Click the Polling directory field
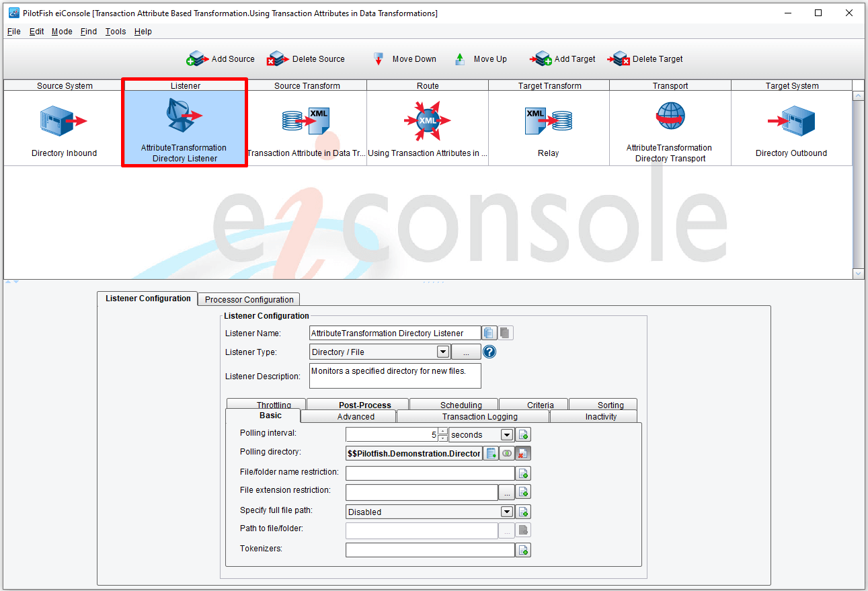The height and width of the screenshot is (591, 868). [x=414, y=453]
